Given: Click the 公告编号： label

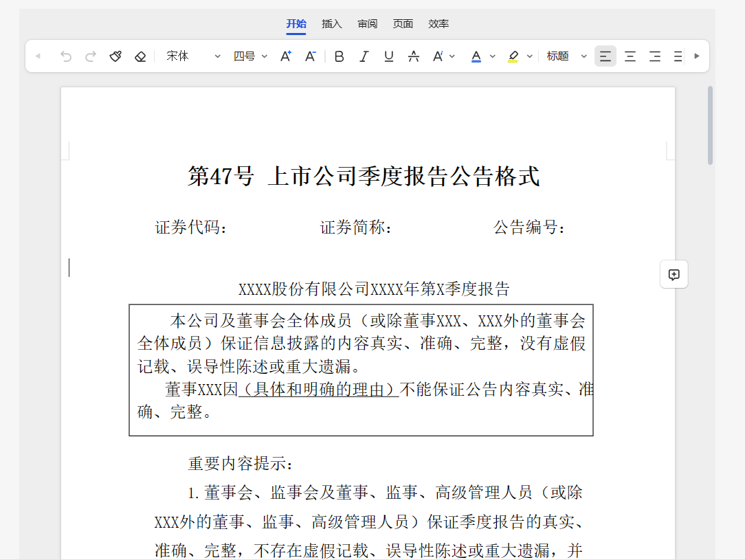Looking at the screenshot, I should tap(530, 227).
